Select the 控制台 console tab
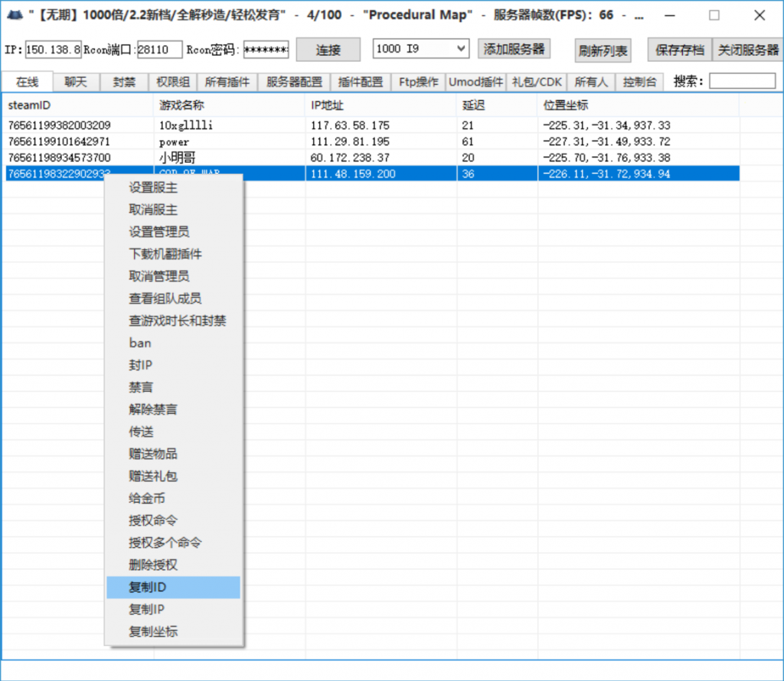The height and width of the screenshot is (681, 784). pos(639,82)
